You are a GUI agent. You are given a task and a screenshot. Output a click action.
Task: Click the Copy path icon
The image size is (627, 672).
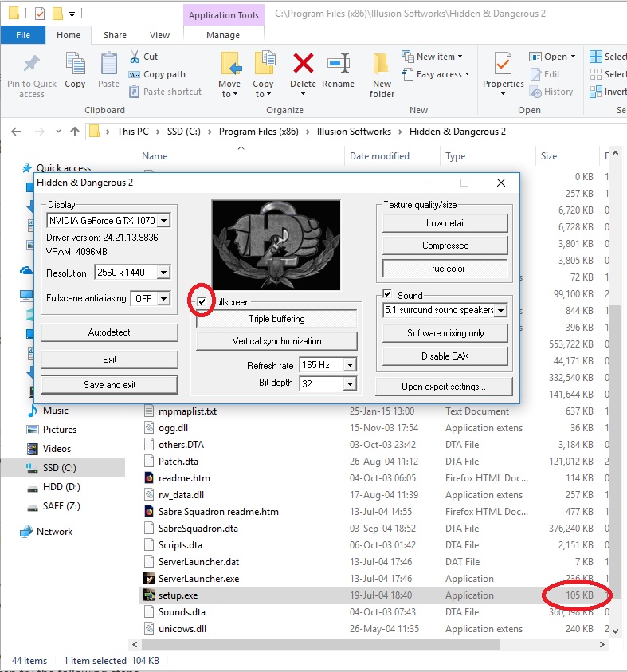coord(135,74)
